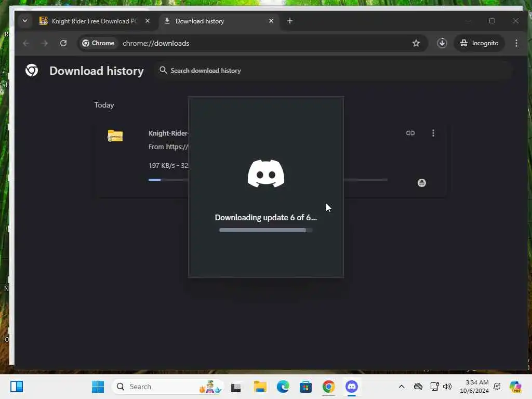The width and height of the screenshot is (532, 399).
Task: Open Task View from the taskbar
Action: click(x=236, y=387)
